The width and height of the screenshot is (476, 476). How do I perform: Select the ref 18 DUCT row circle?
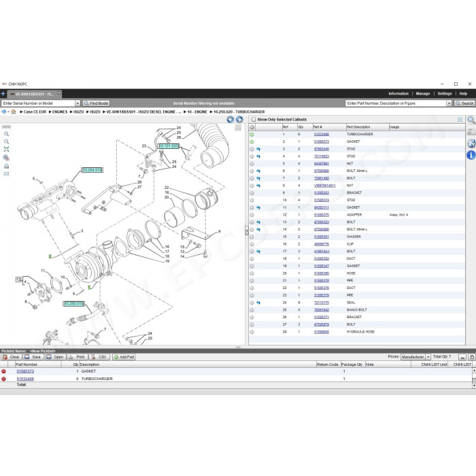pyautogui.click(x=252, y=259)
